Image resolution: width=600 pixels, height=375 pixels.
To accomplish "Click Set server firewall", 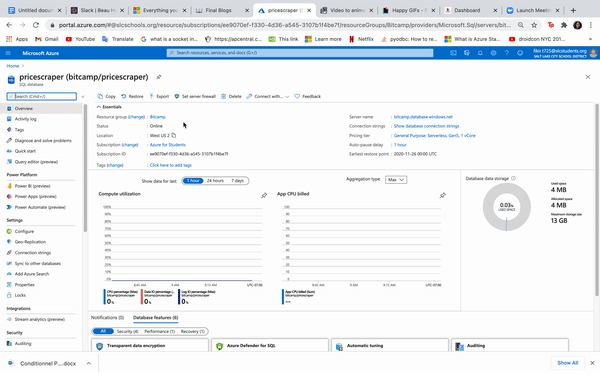I will pyautogui.click(x=195, y=96).
